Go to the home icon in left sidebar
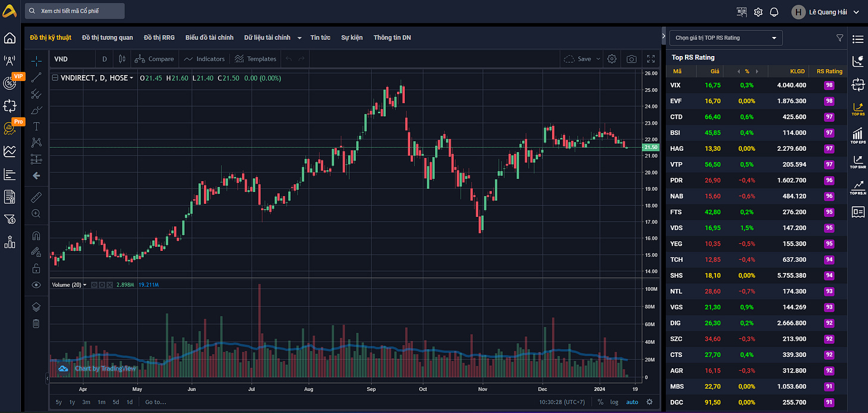This screenshot has width=868, height=413. coord(10,38)
